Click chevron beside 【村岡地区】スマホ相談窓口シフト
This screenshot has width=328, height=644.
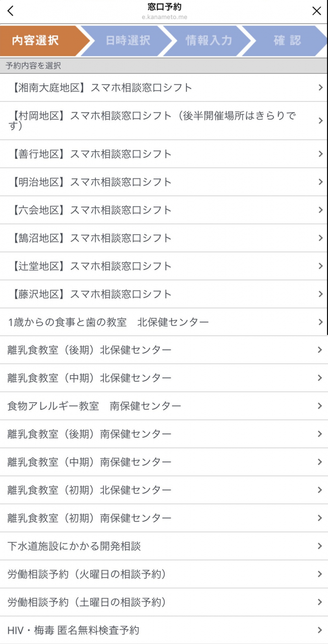point(320,121)
